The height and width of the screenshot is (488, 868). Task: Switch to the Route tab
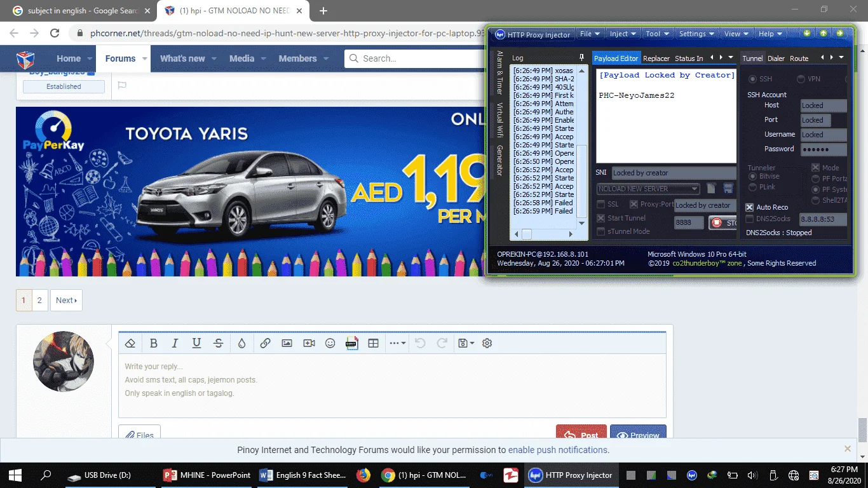coord(799,58)
